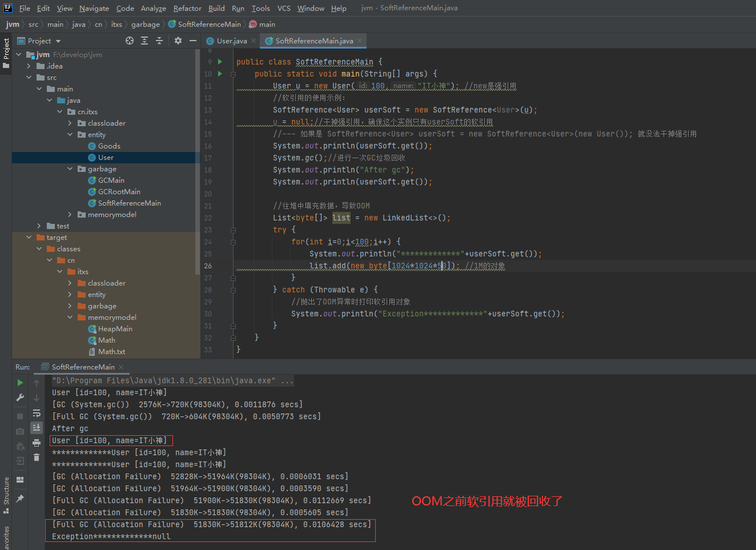756x550 pixels.
Task: Collapse the source entity package
Action: click(70, 135)
